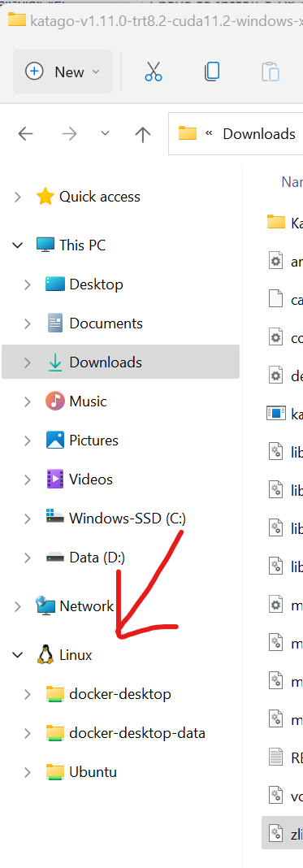303x868 pixels.
Task: Expand the Downloads tree node
Action: click(x=28, y=362)
